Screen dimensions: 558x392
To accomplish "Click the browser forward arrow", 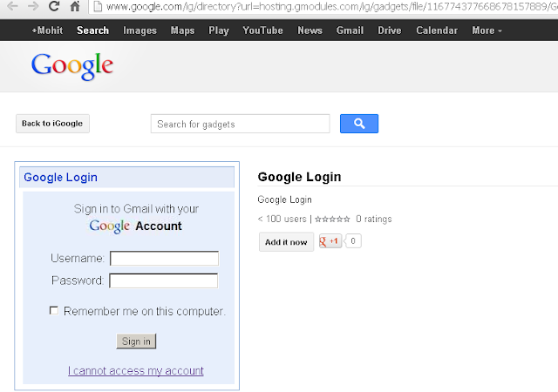I will [32, 8].
